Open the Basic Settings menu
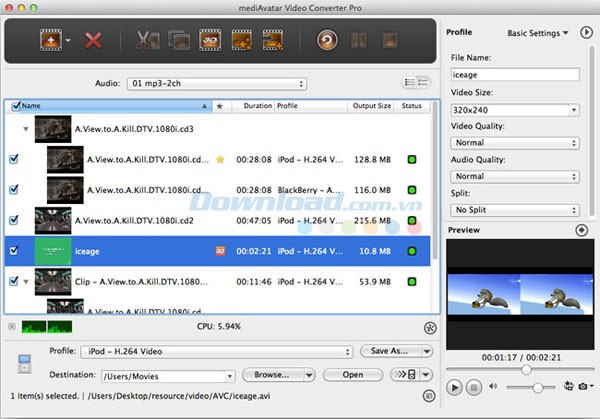The image size is (600, 419). click(538, 33)
